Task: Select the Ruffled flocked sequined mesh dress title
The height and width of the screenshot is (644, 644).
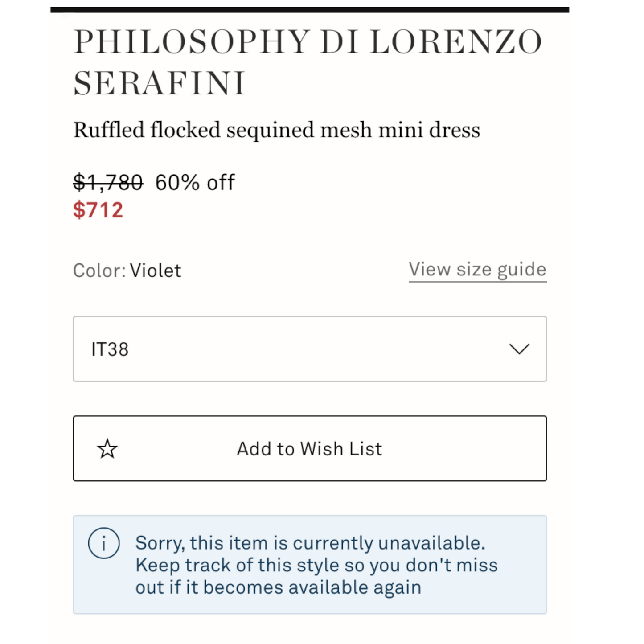Action: (x=277, y=130)
